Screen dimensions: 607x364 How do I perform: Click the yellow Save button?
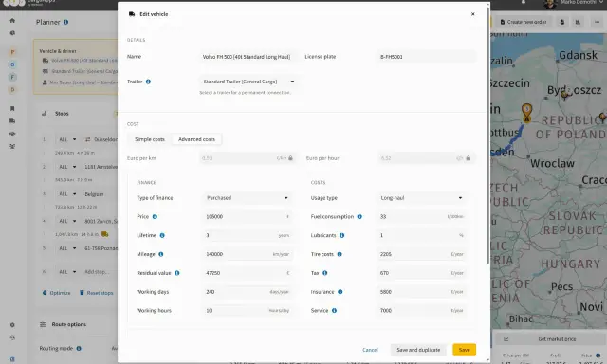(x=464, y=350)
